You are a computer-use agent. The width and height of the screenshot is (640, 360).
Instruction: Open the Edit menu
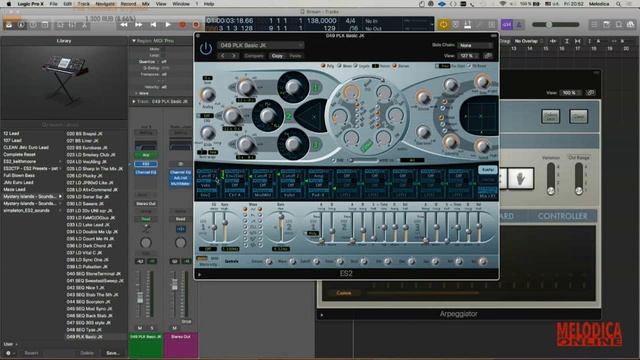point(68,4)
